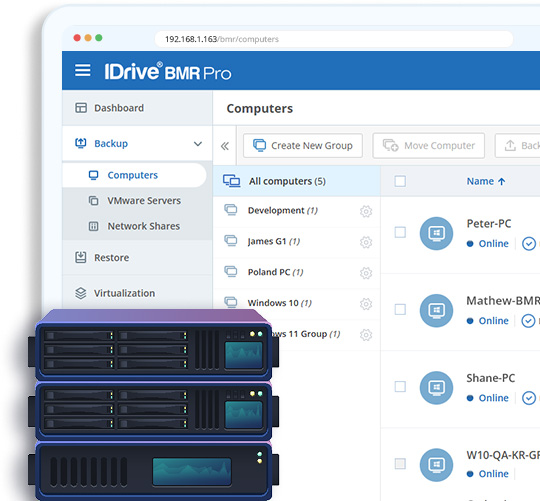Click Peter-PC Online status

pos(488,243)
